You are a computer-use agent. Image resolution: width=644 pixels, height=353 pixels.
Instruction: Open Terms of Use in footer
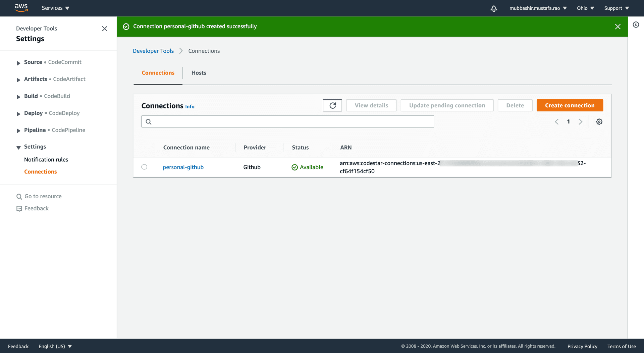tap(622, 346)
